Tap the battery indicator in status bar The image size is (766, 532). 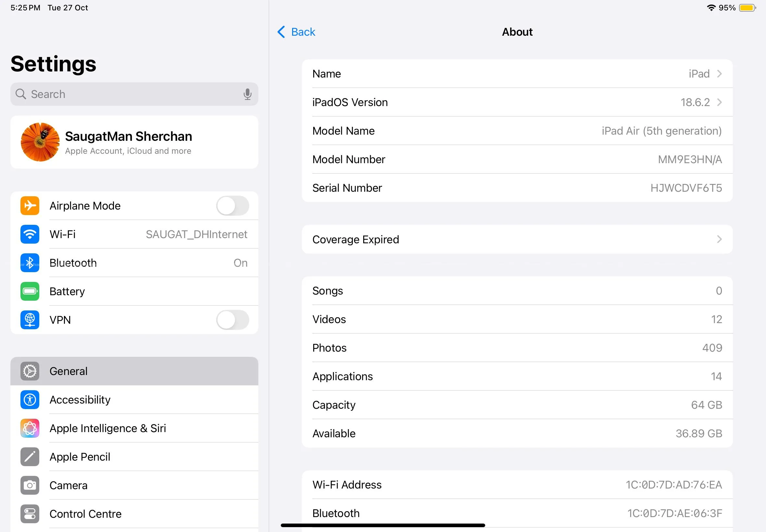click(x=747, y=8)
